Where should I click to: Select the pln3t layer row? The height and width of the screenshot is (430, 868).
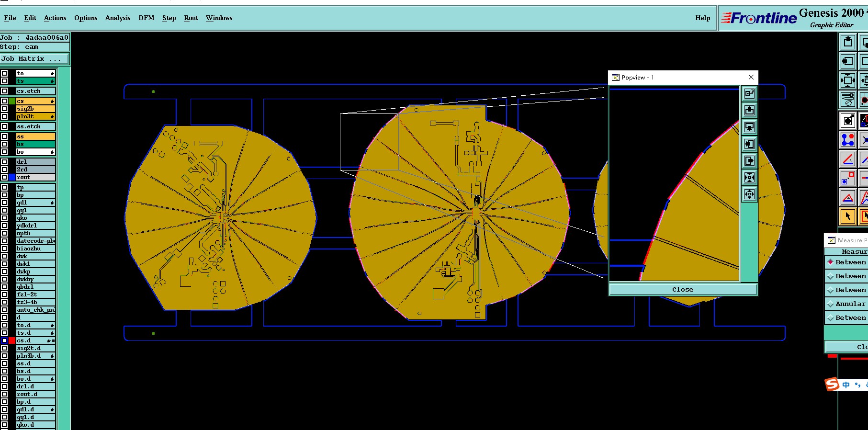pyautogui.click(x=36, y=116)
